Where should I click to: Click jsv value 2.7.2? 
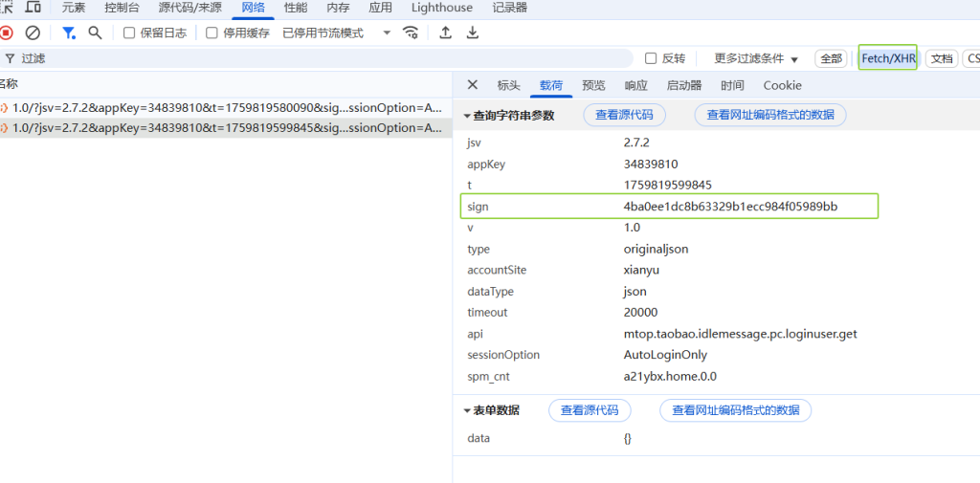636,143
